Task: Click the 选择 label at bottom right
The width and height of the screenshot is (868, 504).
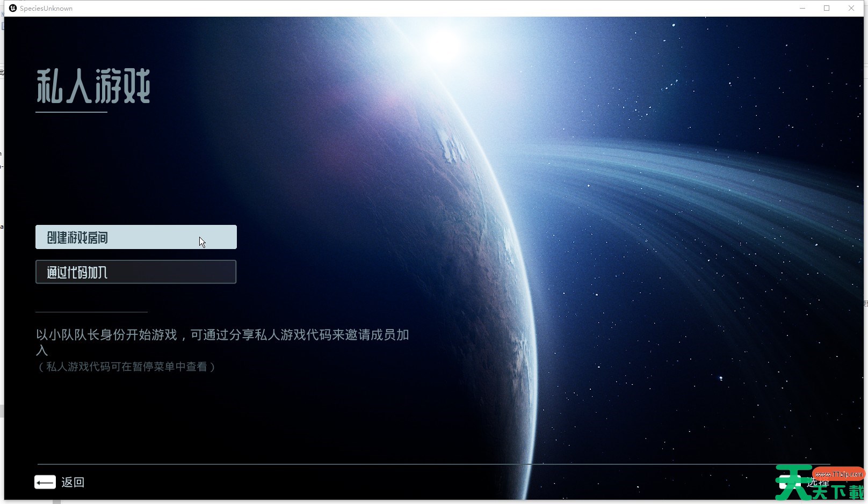Action: coord(818,482)
